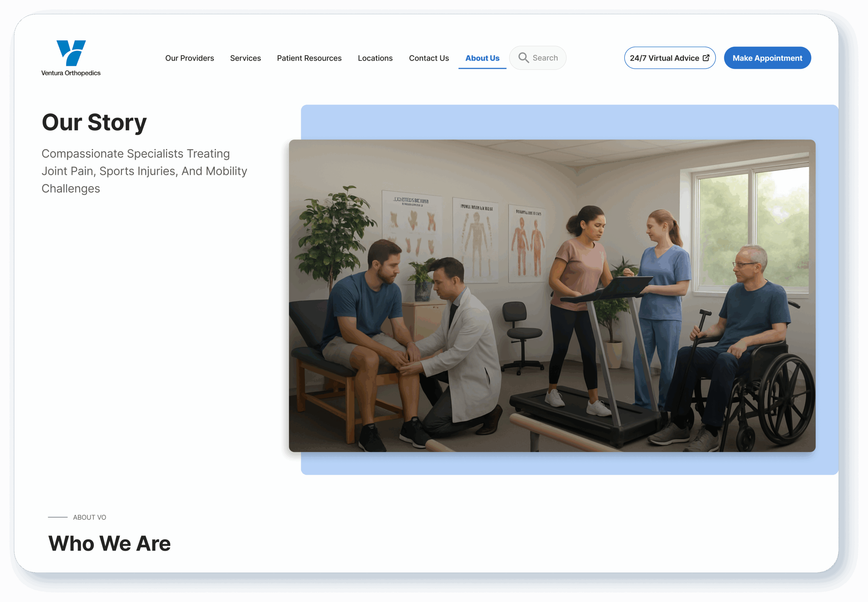Click the ABOUT VO section label

coord(90,517)
